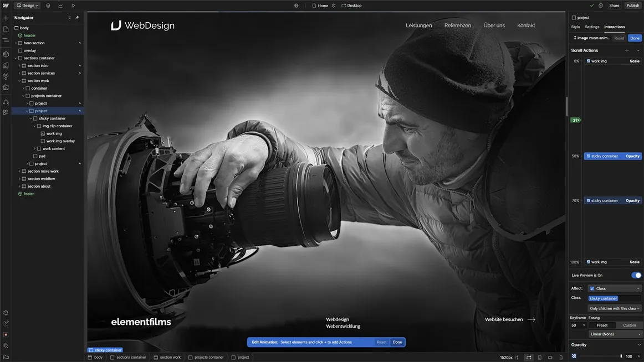644x362 pixels.
Task: Expand the section more work tree item
Action: pyautogui.click(x=19, y=172)
